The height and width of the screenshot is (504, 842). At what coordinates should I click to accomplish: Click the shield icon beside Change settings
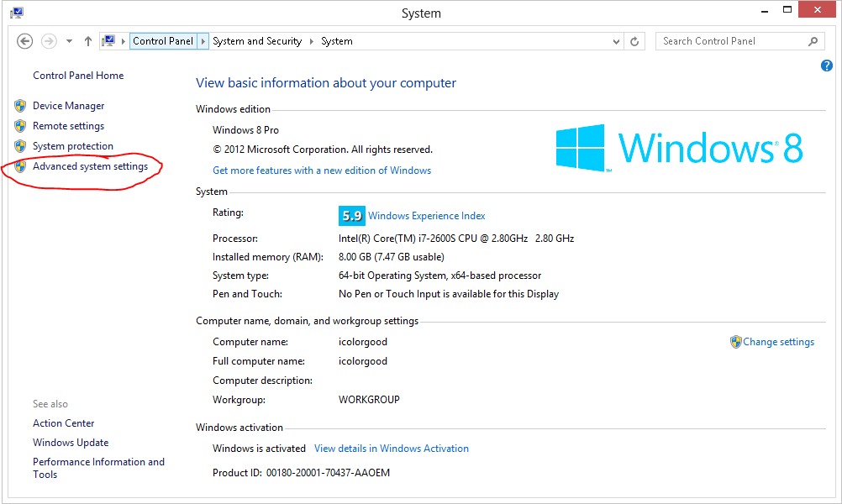[x=735, y=342]
